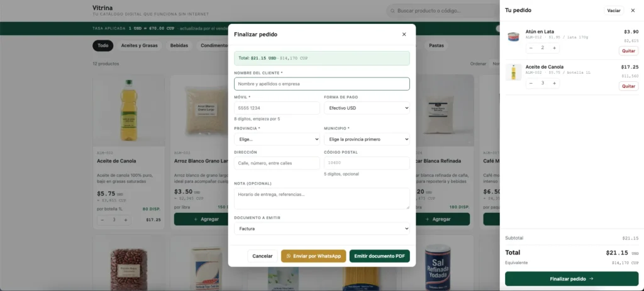This screenshot has height=291, width=644.
Task: Click the $17.25 line total in cart
Action: click(x=630, y=67)
